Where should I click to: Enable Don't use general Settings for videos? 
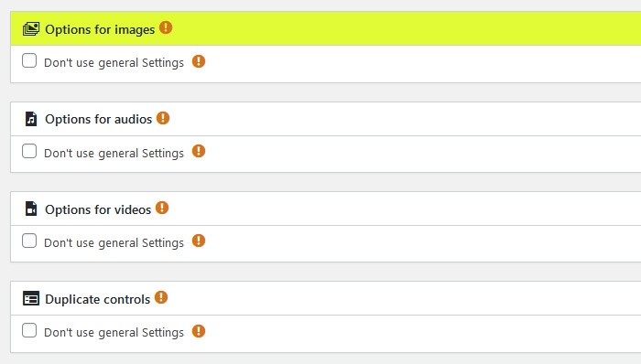[x=29, y=241]
